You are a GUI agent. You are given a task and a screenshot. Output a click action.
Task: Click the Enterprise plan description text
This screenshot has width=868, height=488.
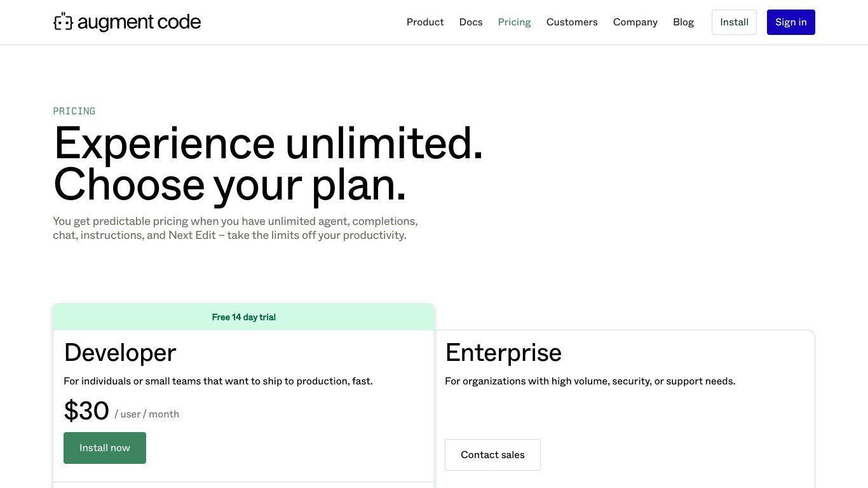(590, 381)
